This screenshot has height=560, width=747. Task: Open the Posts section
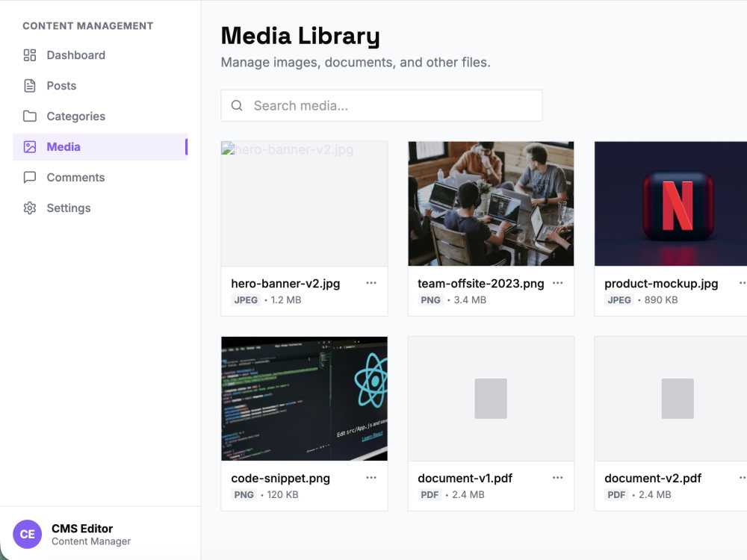coord(100,86)
